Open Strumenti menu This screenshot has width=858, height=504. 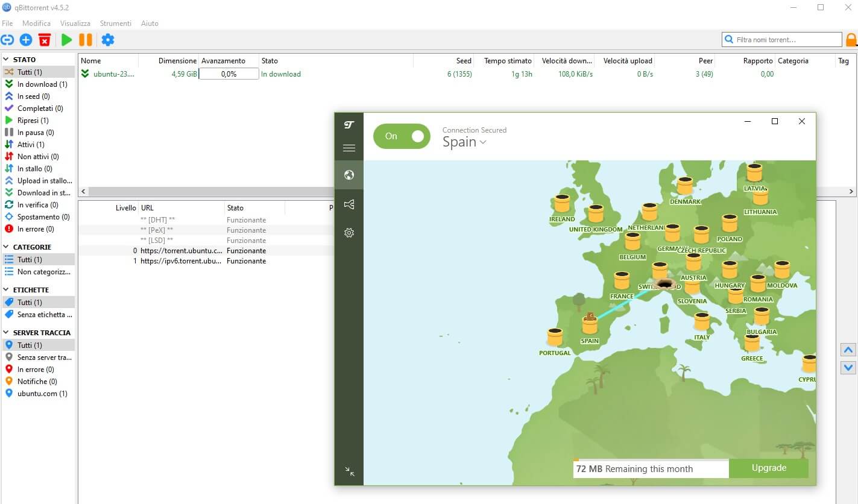(x=116, y=24)
